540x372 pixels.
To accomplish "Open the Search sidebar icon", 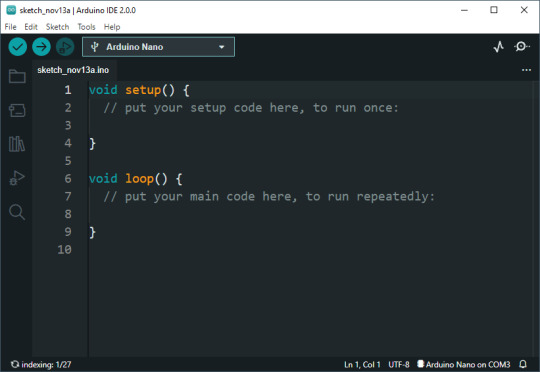I will [17, 212].
